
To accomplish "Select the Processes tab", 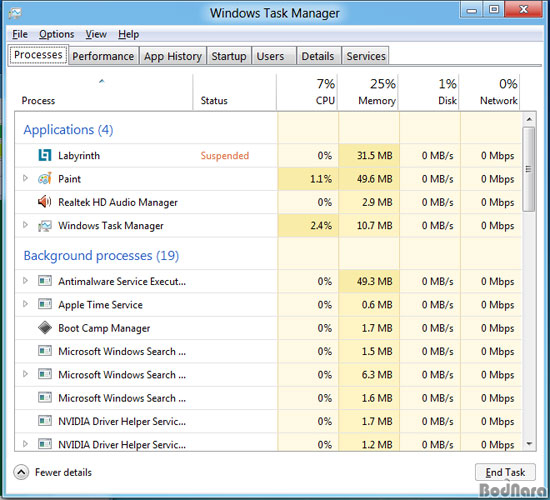I will 38,55.
